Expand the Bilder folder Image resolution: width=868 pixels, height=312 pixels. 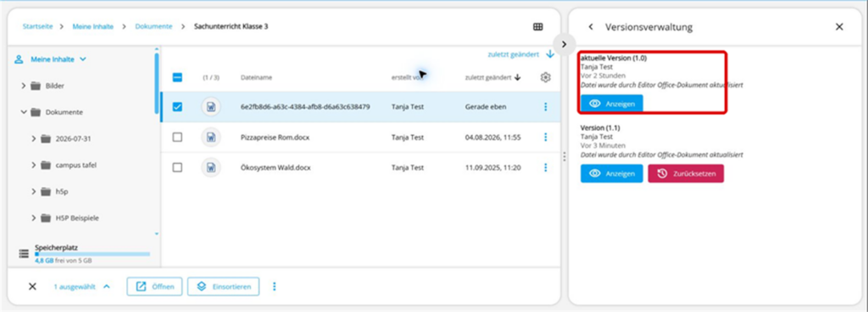coord(24,86)
